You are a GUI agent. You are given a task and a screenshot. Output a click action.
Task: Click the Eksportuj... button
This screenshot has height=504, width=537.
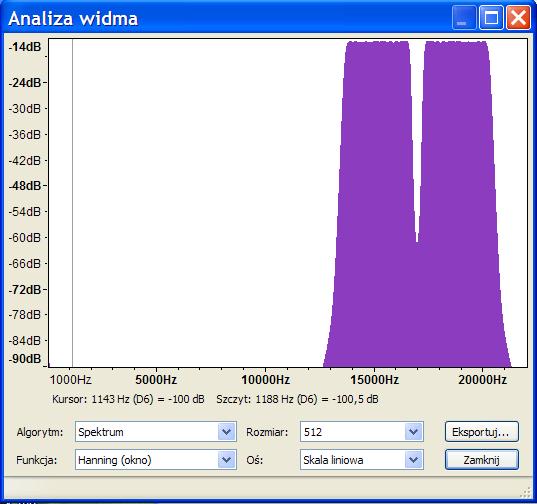[482, 432]
